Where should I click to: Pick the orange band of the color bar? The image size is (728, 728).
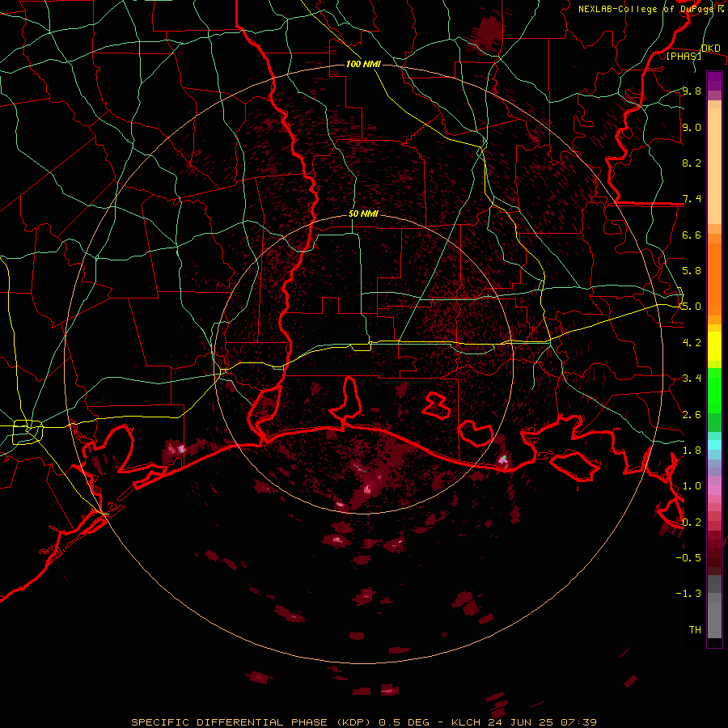coord(714,278)
